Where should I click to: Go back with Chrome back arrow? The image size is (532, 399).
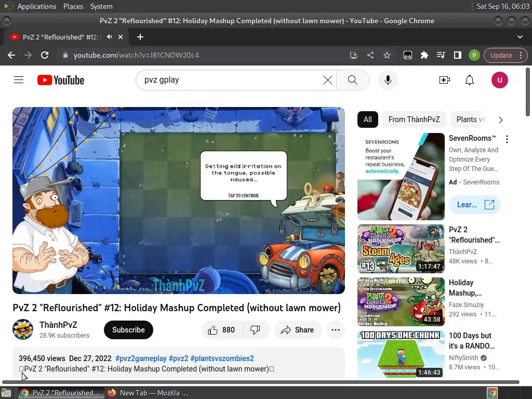(11, 55)
